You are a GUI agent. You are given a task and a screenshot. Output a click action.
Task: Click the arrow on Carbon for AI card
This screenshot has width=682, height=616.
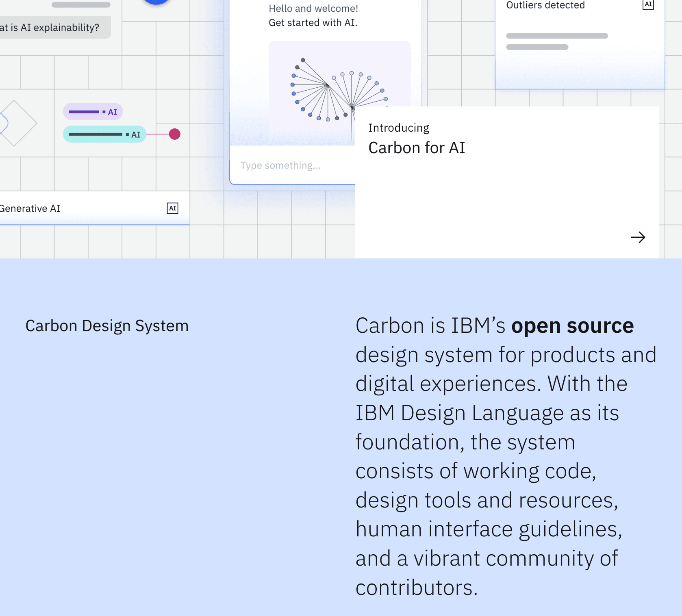pyautogui.click(x=638, y=237)
